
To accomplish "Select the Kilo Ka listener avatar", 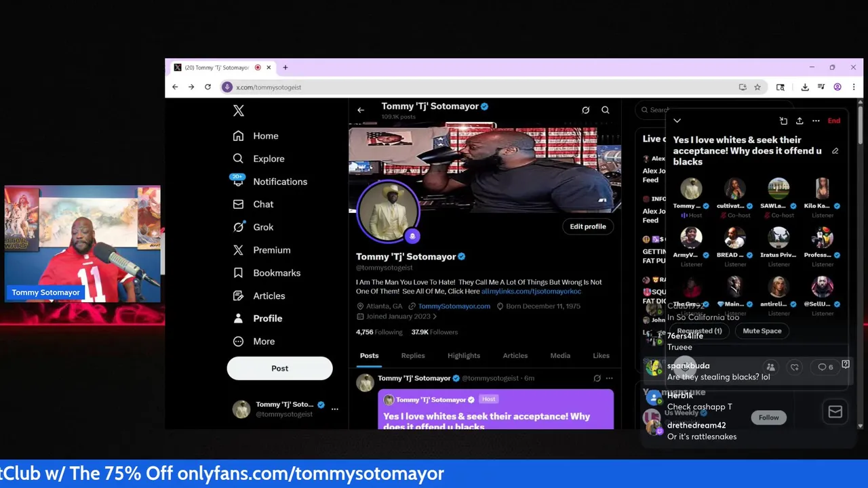I will click(822, 189).
